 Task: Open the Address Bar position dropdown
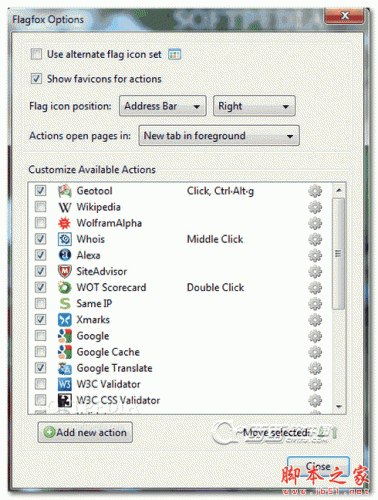(163, 106)
